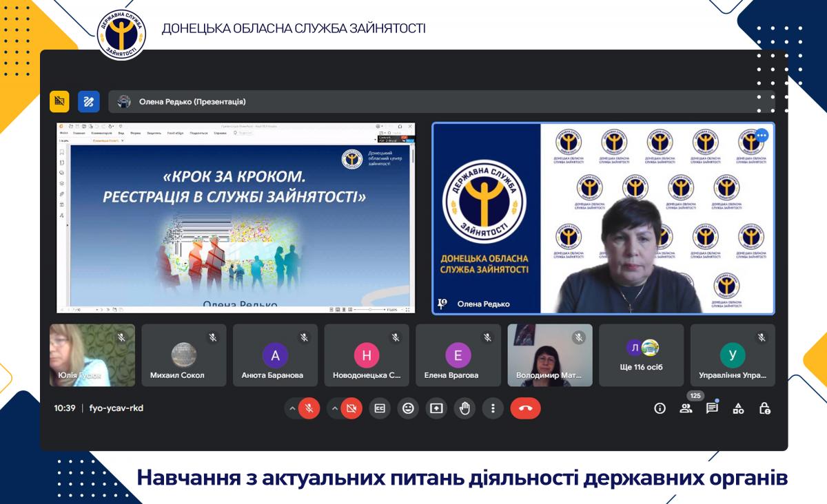Open meeting details info icon
Screen dimensions: 827x504
(660, 408)
